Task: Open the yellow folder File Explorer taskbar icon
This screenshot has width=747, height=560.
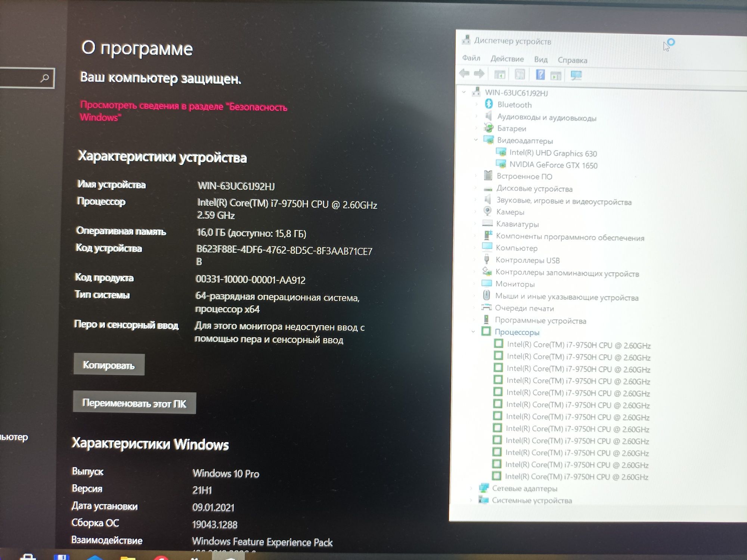Action: coord(128,557)
